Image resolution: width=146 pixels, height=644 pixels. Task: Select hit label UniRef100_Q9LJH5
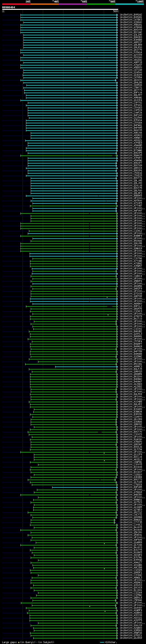pyautogui.click(x=131, y=180)
